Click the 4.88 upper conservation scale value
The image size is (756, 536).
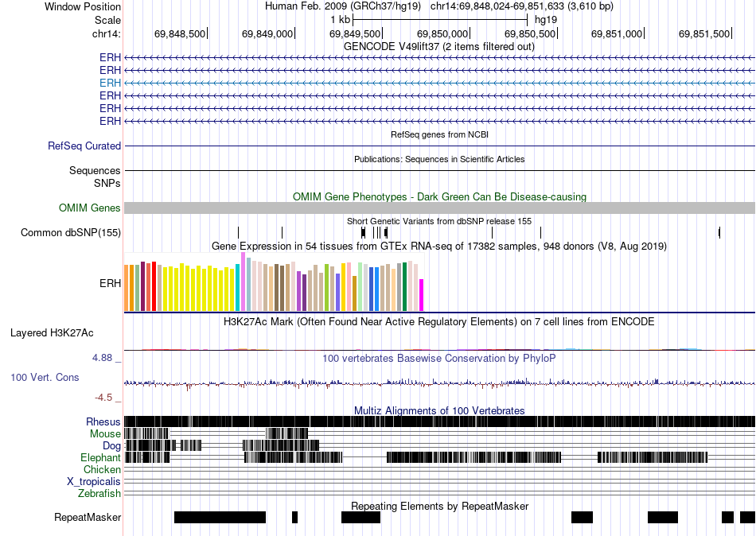pos(102,358)
